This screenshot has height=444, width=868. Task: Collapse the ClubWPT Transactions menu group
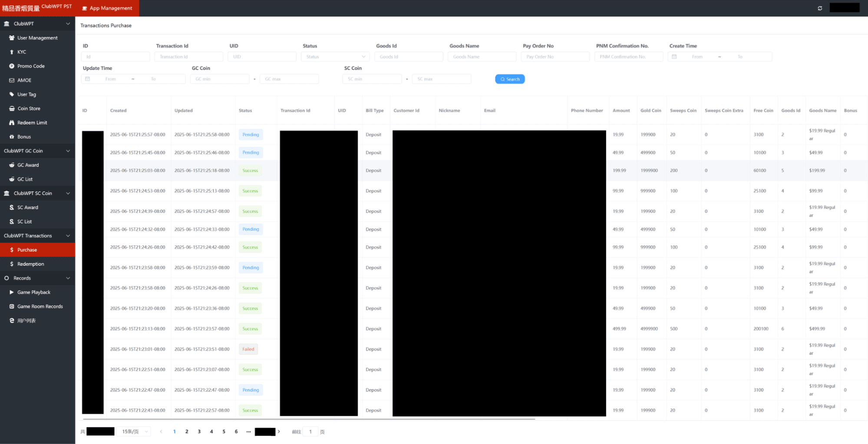click(x=68, y=236)
